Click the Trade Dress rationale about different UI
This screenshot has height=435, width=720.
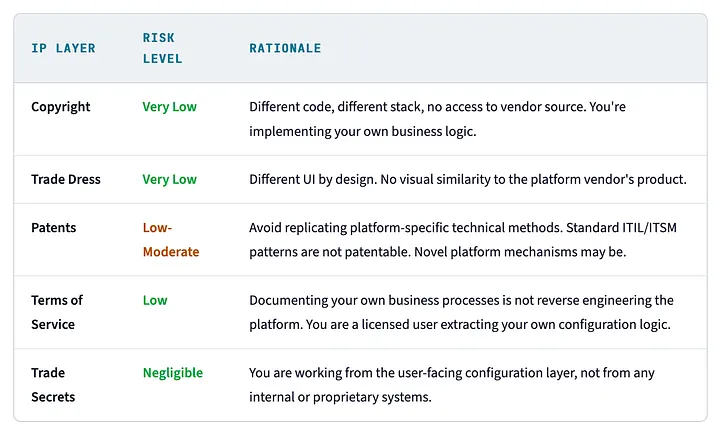click(468, 180)
